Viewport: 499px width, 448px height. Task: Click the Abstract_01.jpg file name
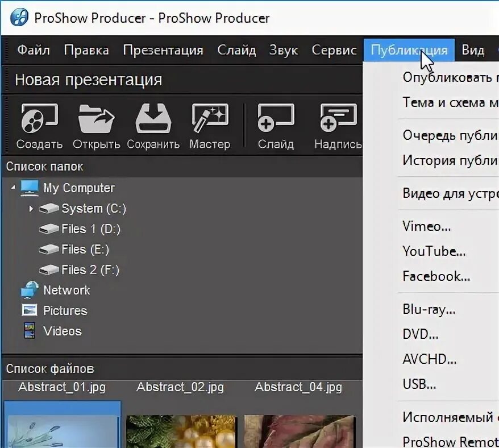coord(62,387)
